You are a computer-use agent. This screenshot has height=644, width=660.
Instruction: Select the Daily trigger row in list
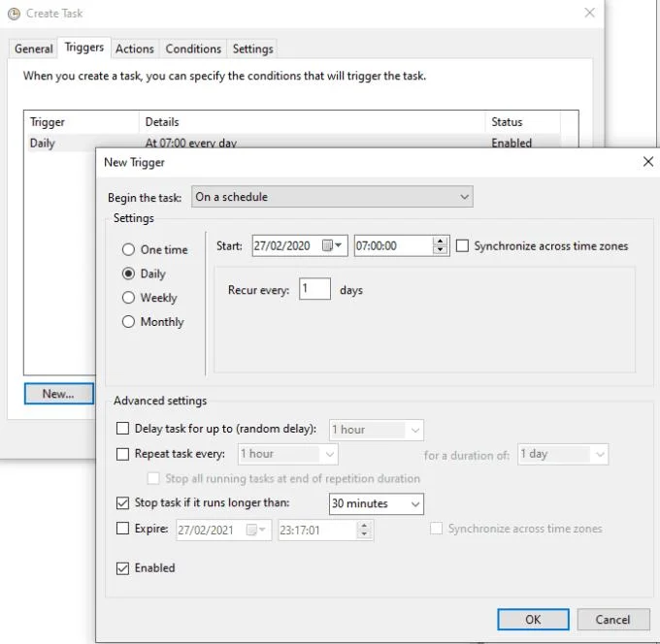pyautogui.click(x=295, y=143)
